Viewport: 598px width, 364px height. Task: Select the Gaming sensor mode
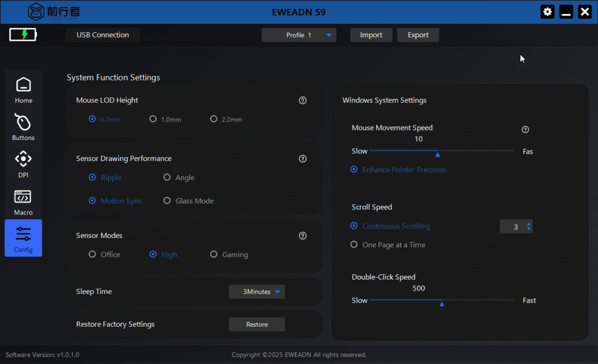[229, 254]
